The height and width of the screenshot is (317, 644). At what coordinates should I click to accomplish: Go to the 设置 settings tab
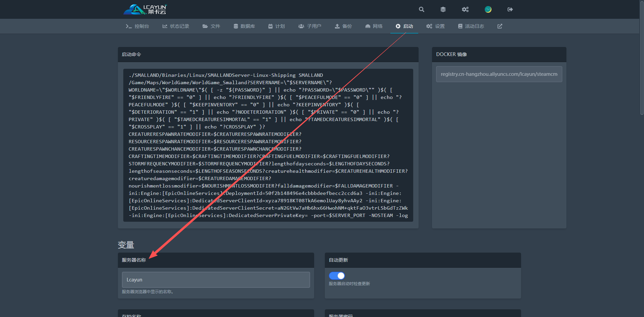tap(435, 26)
